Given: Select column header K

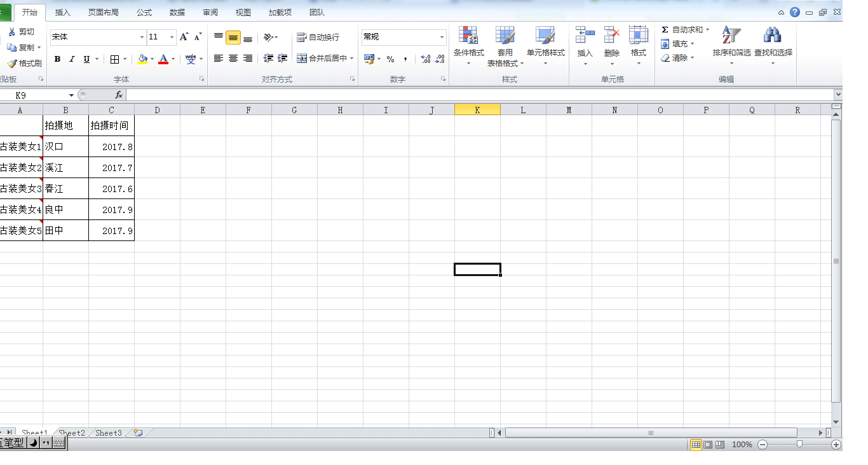Looking at the screenshot, I should (477, 110).
